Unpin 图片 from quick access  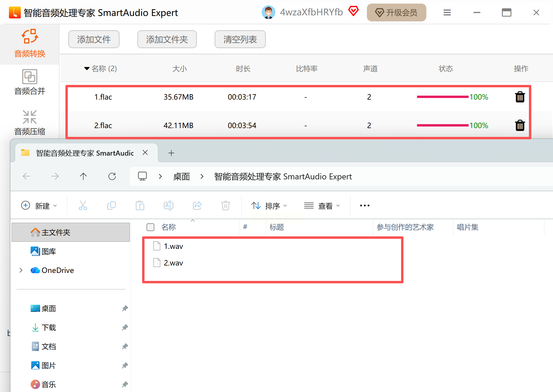125,366
